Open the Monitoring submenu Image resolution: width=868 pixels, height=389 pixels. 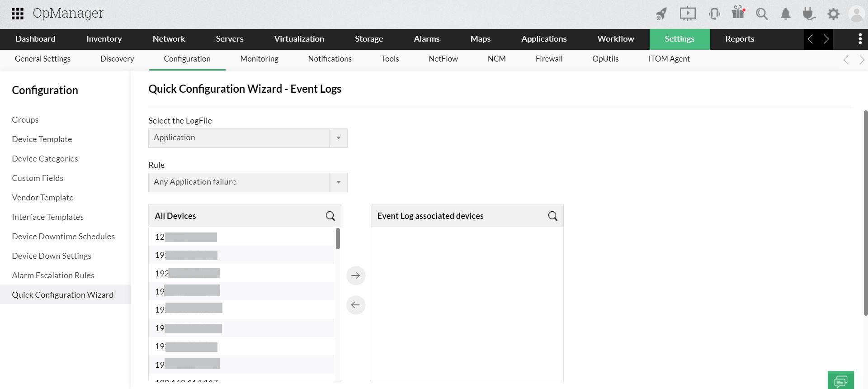coord(259,59)
